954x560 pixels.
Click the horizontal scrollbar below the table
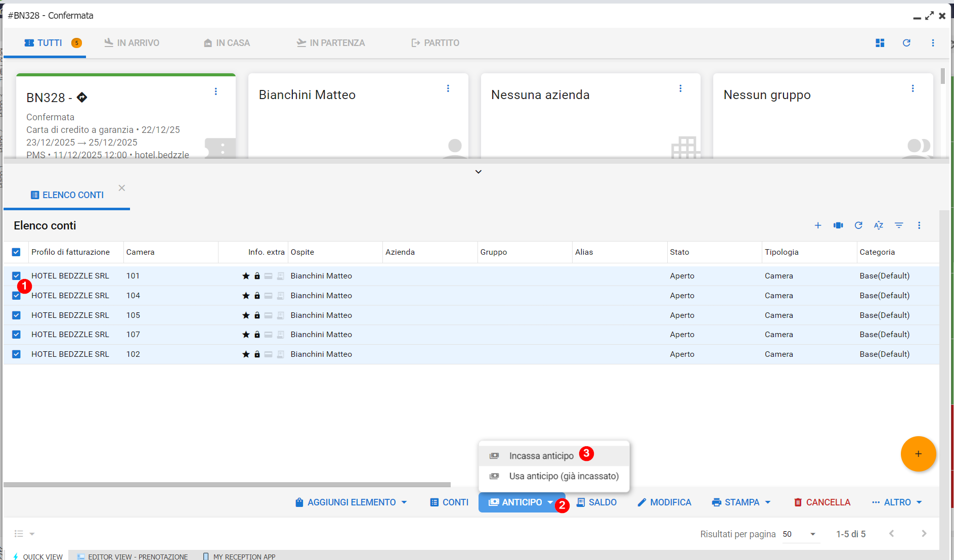(x=227, y=485)
